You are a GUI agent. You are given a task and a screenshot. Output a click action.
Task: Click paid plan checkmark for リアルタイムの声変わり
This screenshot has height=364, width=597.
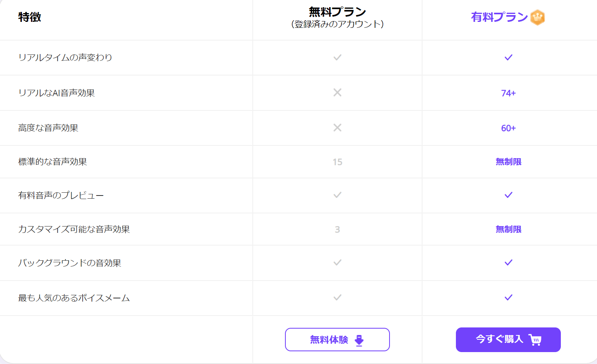pyautogui.click(x=508, y=58)
